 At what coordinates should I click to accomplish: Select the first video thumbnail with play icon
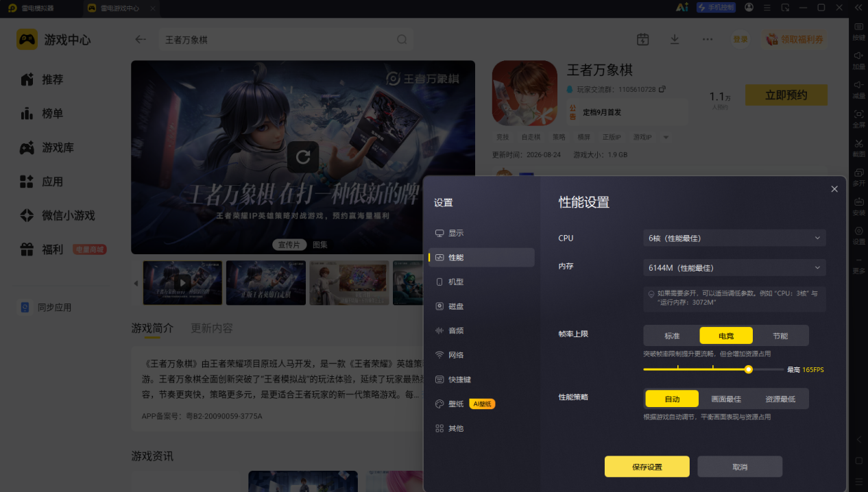182,282
